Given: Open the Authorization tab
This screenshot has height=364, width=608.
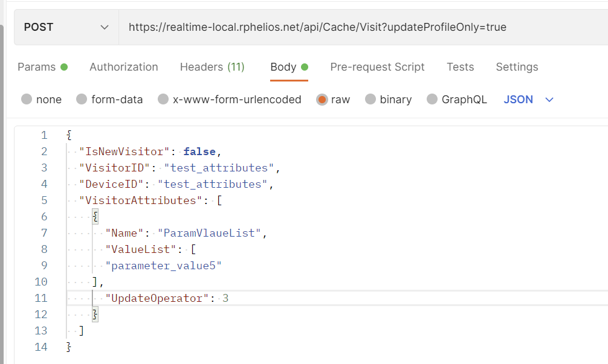Looking at the screenshot, I should [123, 67].
